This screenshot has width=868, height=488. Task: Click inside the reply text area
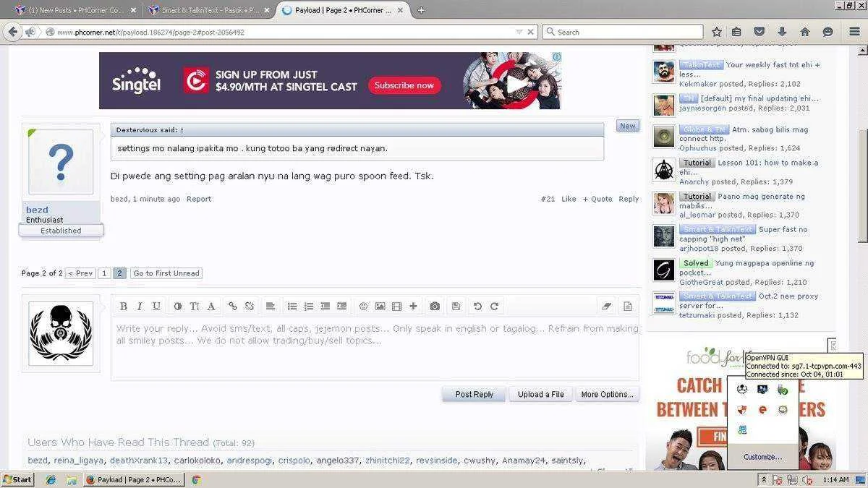coord(375,348)
